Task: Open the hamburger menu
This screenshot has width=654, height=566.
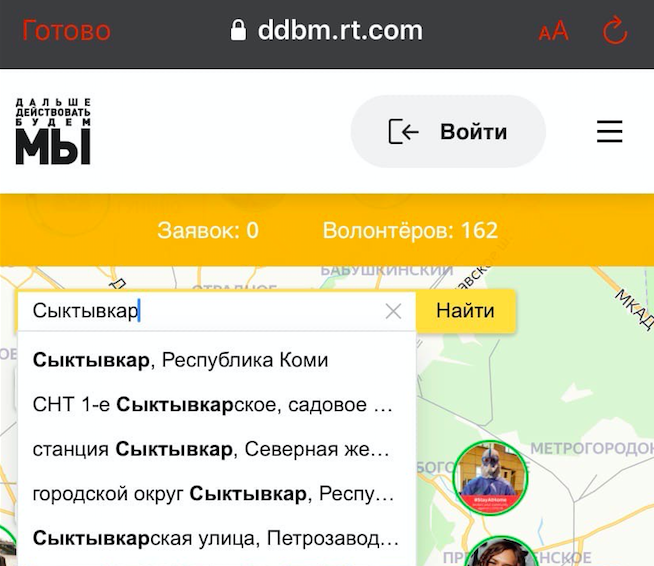Action: point(609,132)
